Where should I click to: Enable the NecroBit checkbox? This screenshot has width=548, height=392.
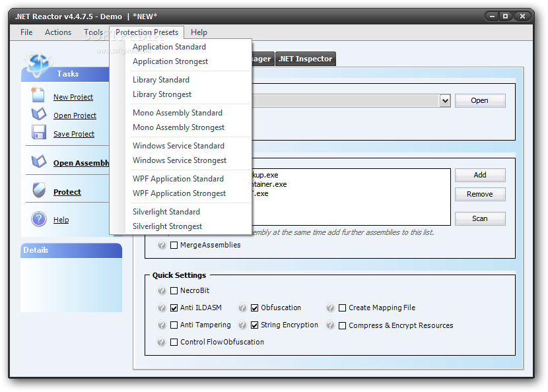[174, 290]
